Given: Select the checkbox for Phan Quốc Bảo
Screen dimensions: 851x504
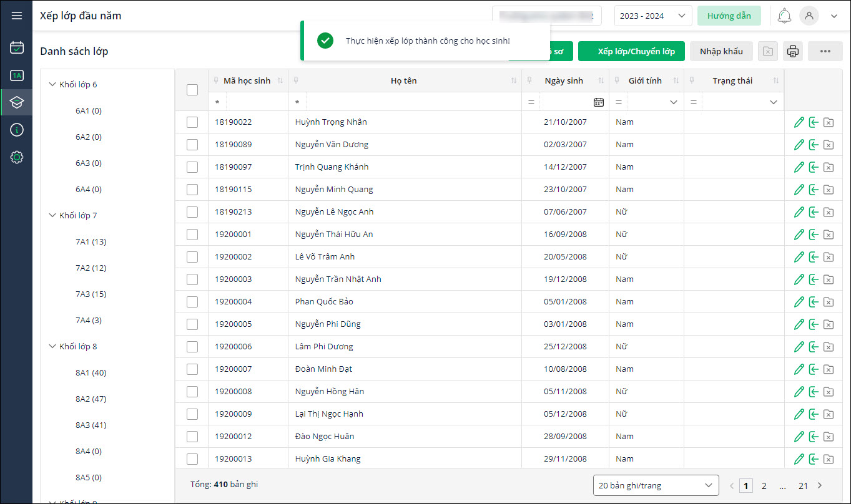Looking at the screenshot, I should [192, 302].
